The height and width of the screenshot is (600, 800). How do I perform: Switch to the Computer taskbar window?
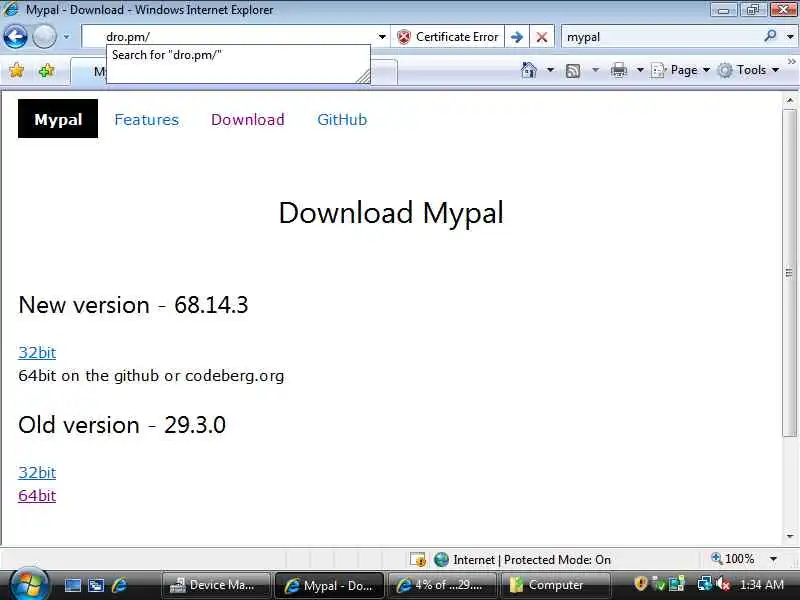555,585
